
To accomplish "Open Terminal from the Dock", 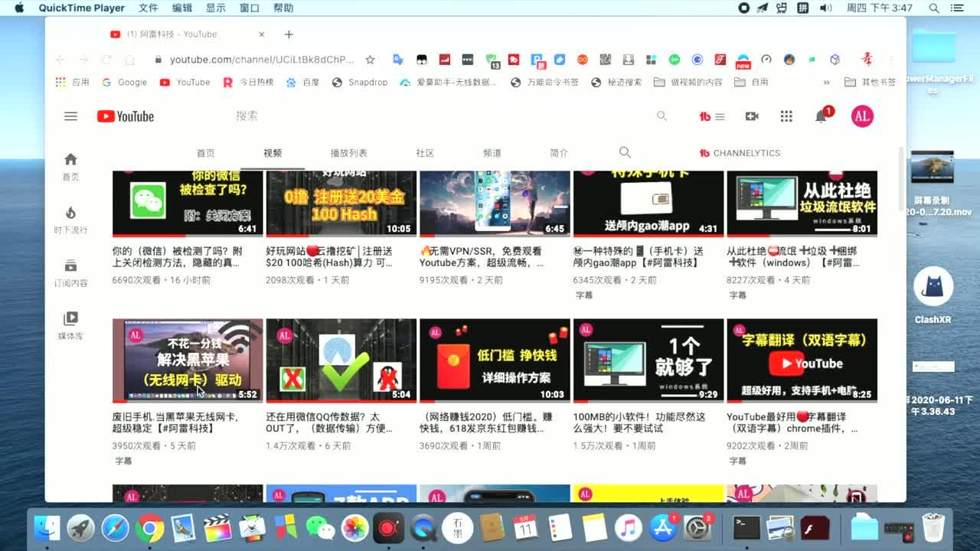I will [x=746, y=527].
